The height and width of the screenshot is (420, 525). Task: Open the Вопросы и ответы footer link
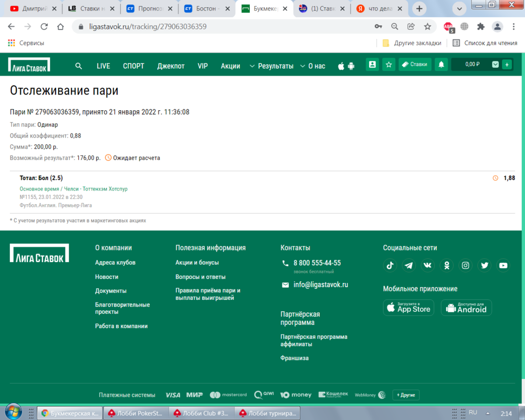coord(201,277)
